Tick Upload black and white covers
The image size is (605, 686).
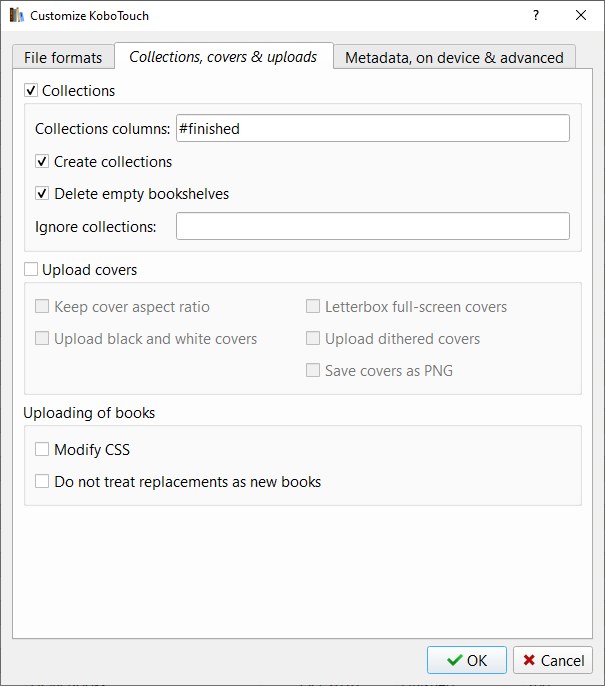[42, 339]
